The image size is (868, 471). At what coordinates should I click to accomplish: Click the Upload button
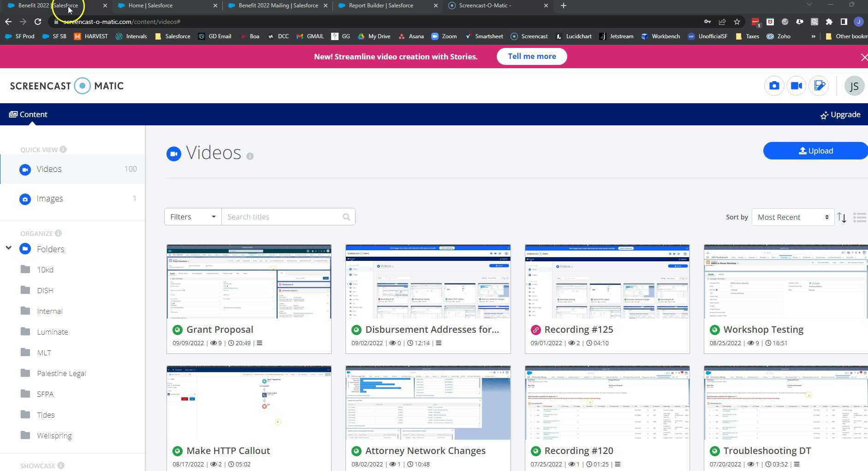tap(815, 151)
